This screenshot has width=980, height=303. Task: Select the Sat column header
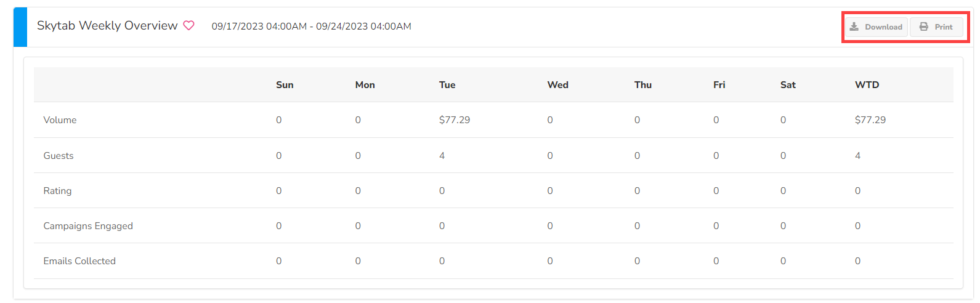coord(788,85)
